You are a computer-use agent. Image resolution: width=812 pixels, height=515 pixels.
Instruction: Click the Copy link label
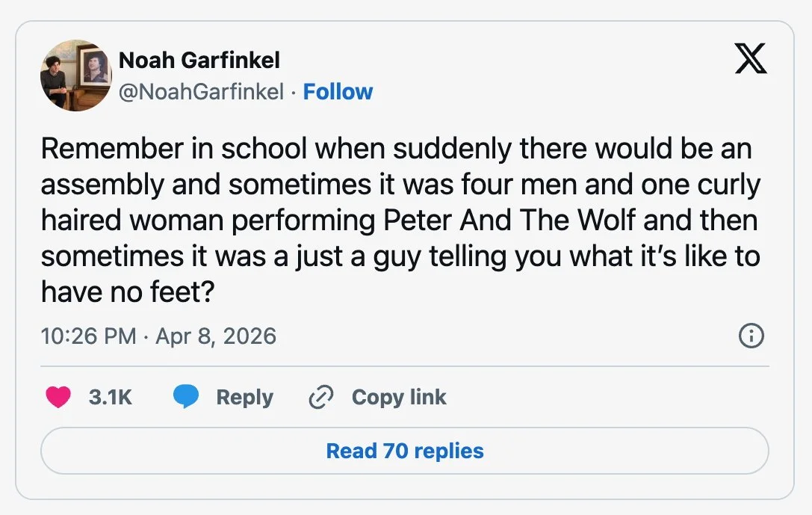pos(399,398)
